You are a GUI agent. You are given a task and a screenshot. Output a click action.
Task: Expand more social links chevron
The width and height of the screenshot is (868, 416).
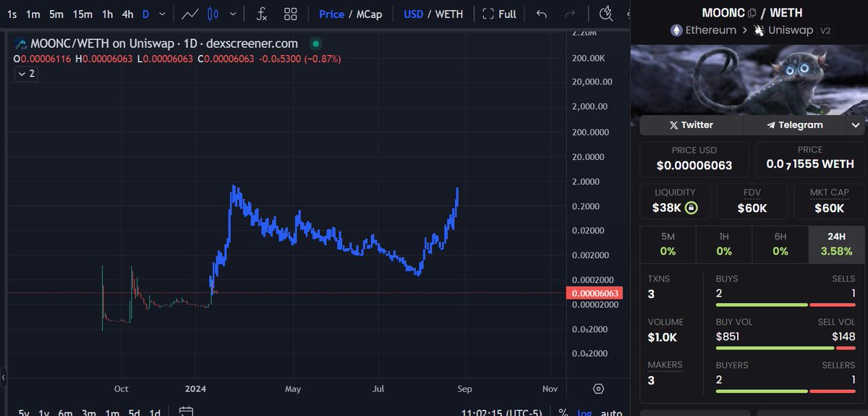point(855,125)
